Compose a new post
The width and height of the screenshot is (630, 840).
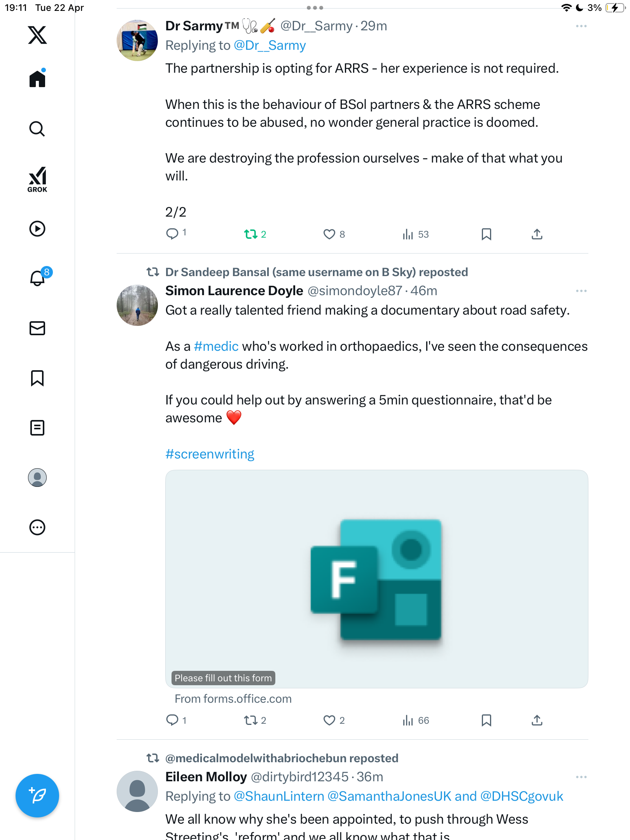(x=37, y=796)
